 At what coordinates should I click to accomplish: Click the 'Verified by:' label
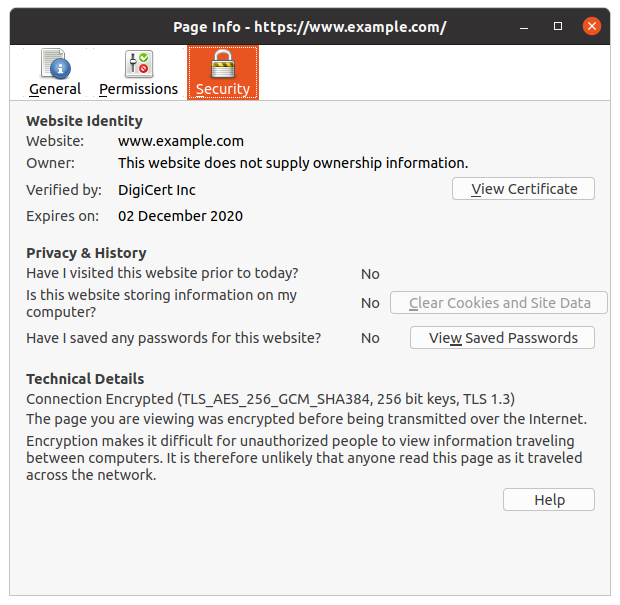point(64,190)
